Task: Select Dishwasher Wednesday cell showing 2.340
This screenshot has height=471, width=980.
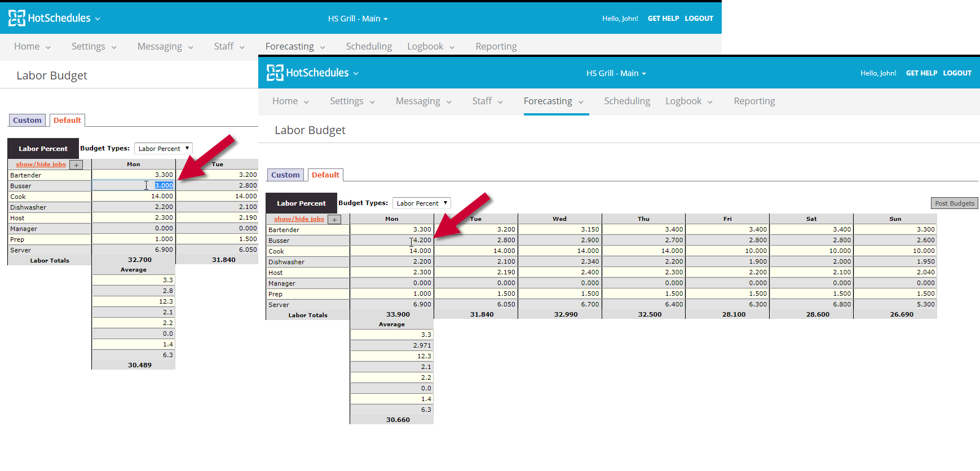Action: point(559,262)
